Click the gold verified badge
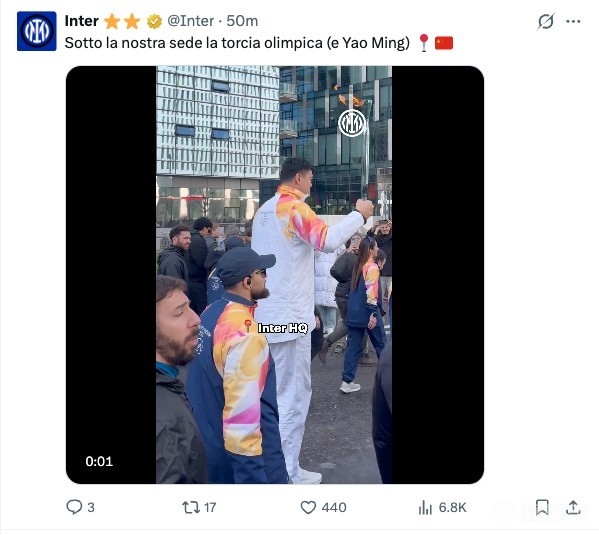This screenshot has width=599, height=535. pos(154,21)
